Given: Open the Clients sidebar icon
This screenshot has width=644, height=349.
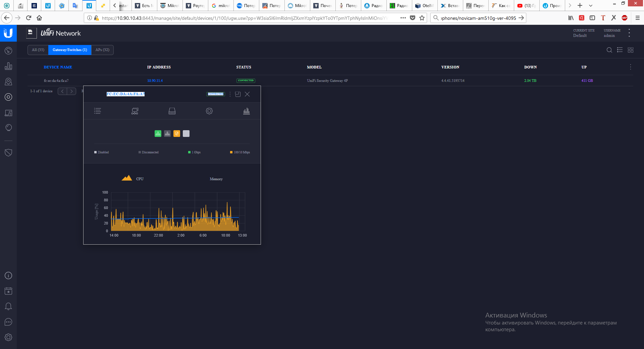Looking at the screenshot, I should (8, 113).
